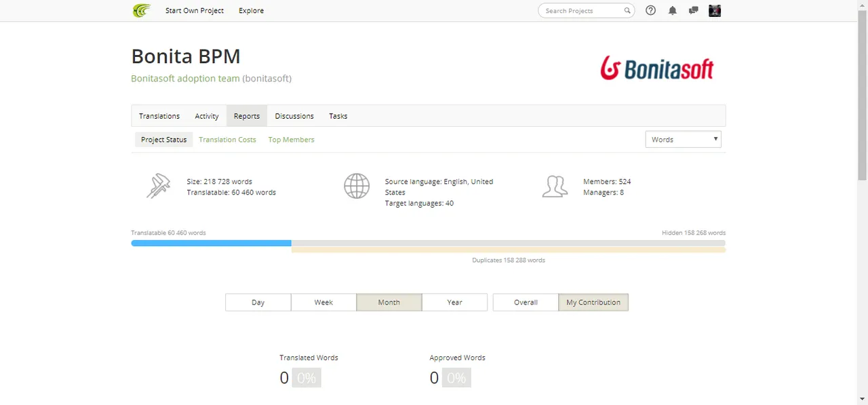
Task: Open the user avatar menu
Action: click(x=715, y=10)
